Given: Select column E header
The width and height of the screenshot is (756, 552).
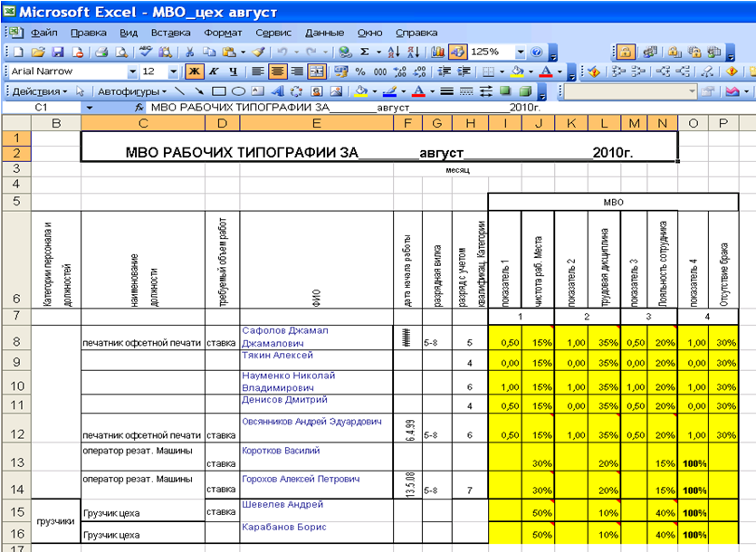Looking at the screenshot, I should 316,123.
